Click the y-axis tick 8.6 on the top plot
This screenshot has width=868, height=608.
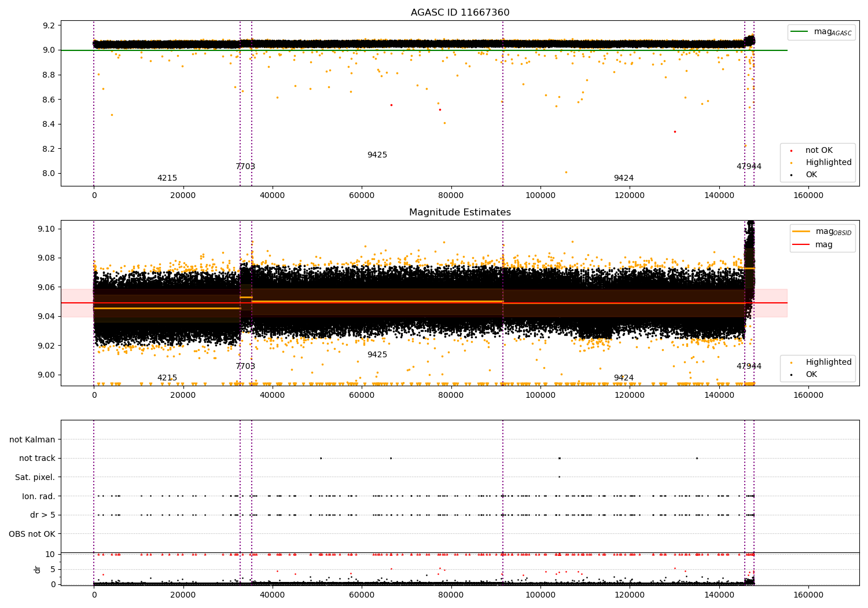(48, 100)
